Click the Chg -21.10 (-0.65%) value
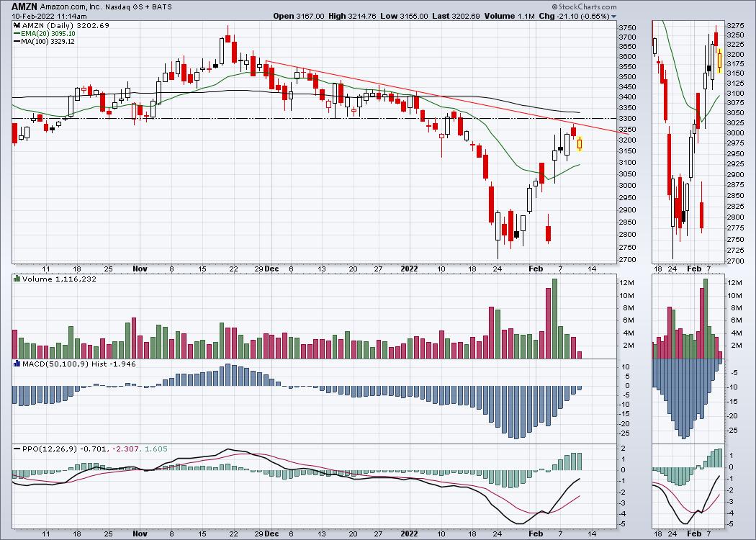 point(575,16)
